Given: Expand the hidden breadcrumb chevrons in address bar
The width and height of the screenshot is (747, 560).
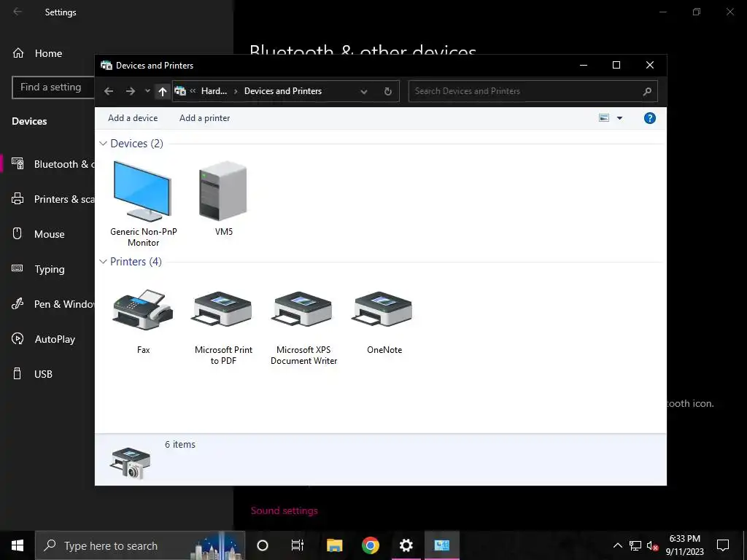Looking at the screenshot, I should pyautogui.click(x=193, y=90).
